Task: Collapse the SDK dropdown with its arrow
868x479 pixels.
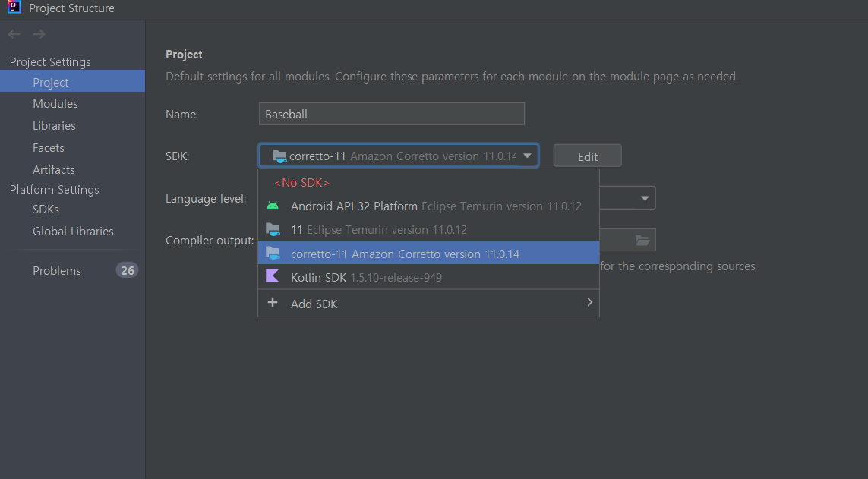Action: [x=527, y=156]
